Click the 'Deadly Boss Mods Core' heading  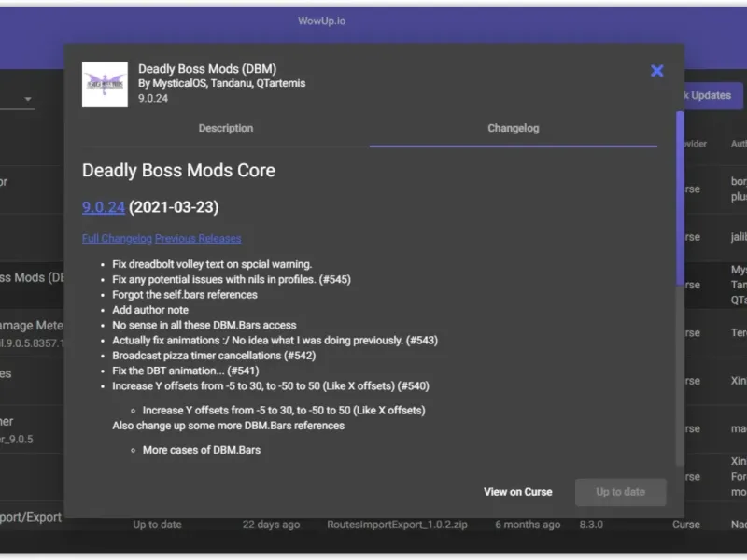178,171
